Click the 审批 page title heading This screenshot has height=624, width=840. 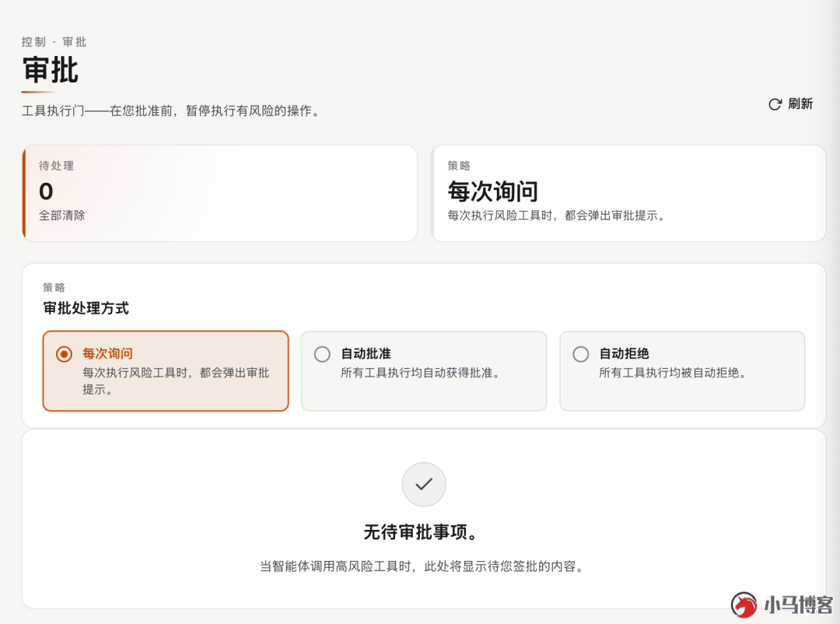[51, 71]
